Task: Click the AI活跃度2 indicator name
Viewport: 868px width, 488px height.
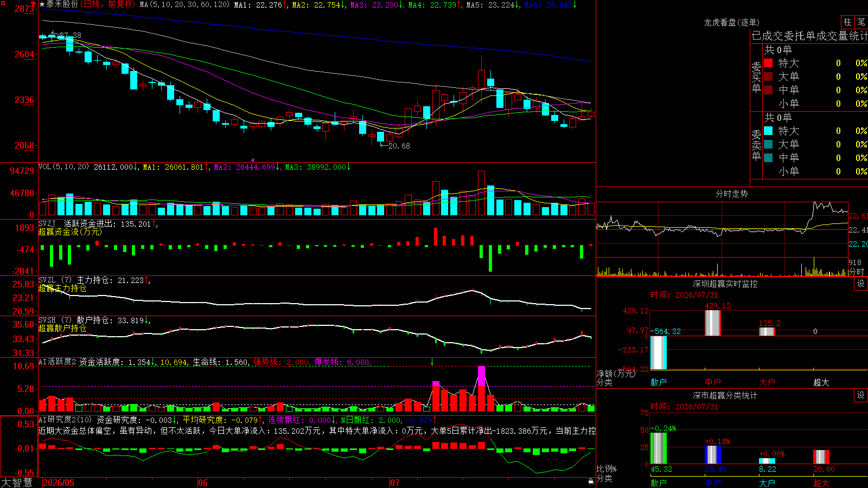Action: tap(58, 362)
